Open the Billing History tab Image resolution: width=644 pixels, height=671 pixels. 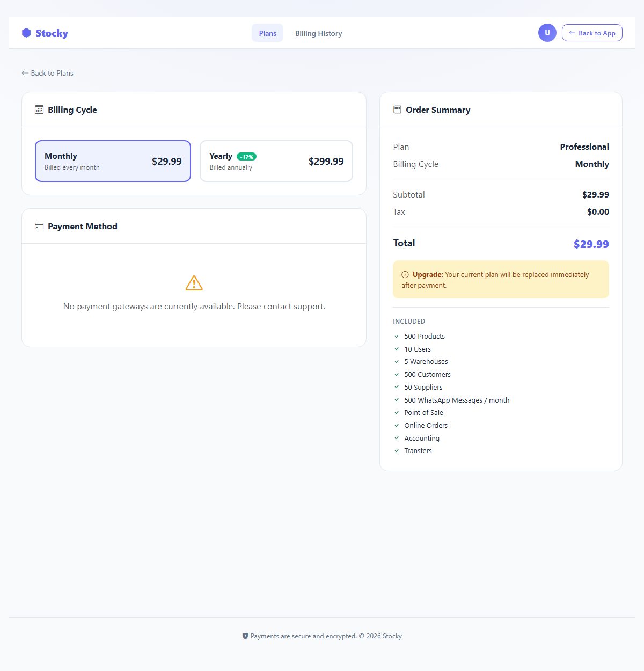(x=318, y=33)
